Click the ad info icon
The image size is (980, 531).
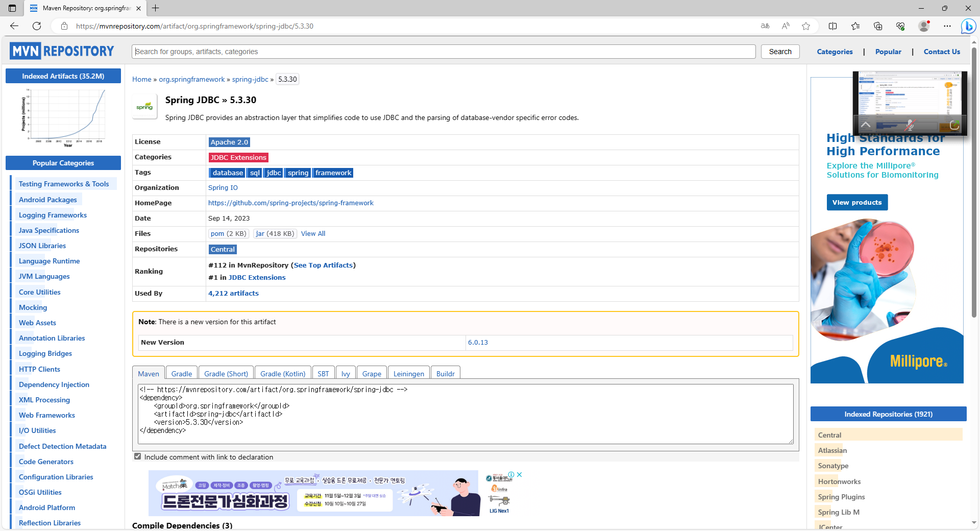[511, 474]
